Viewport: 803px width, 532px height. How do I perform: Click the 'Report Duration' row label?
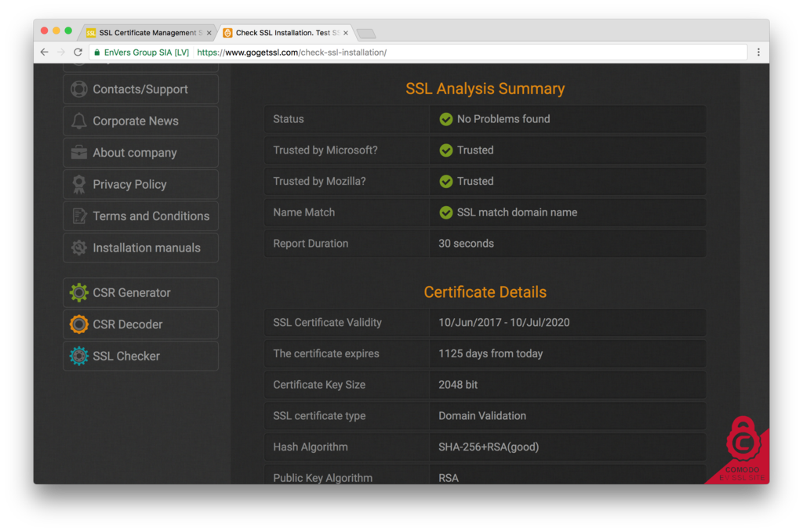(311, 244)
